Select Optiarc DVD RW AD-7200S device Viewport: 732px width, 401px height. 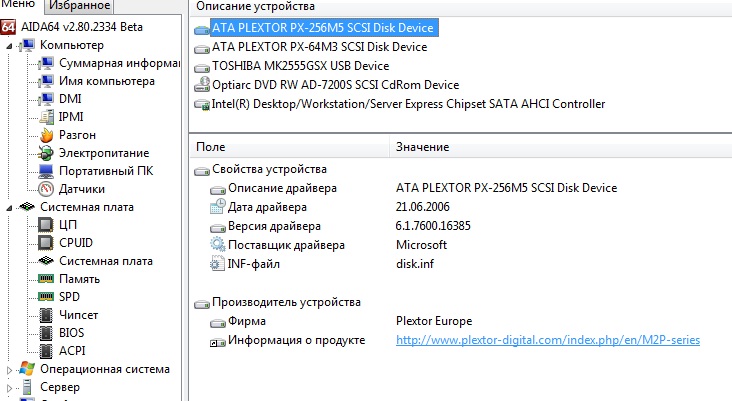click(335, 84)
